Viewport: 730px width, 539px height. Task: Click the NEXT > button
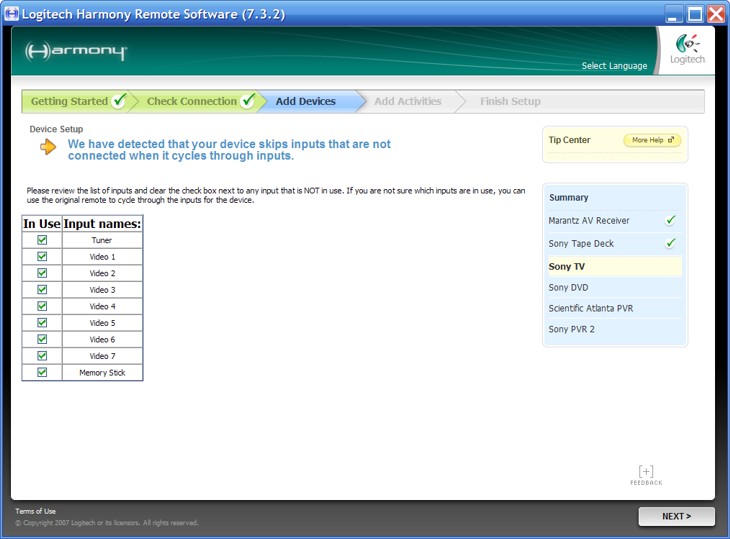click(676, 516)
